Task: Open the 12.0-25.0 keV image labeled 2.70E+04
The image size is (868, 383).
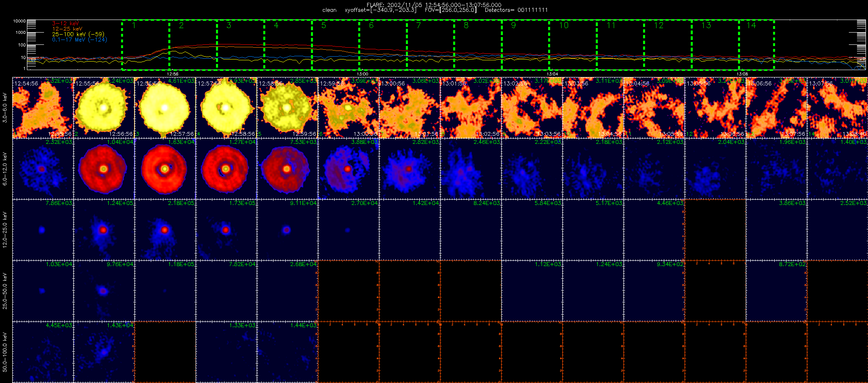Action: 348,230
